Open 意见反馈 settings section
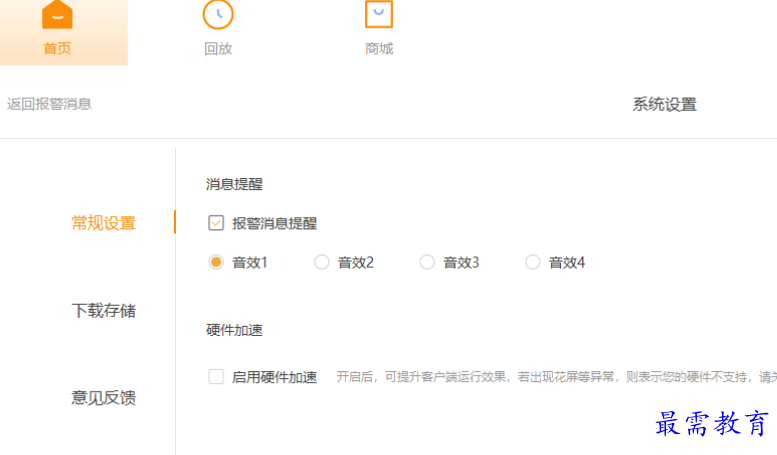This screenshot has width=777, height=455. [x=104, y=398]
